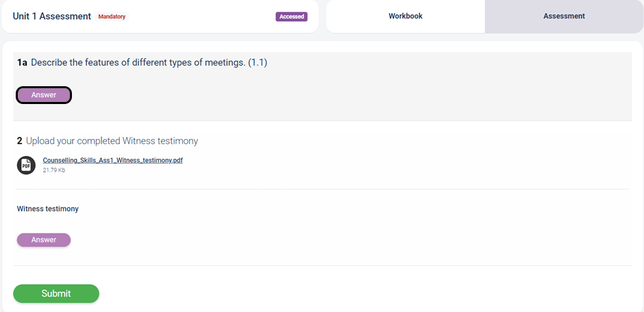Click the dashed divider below the PDF file
This screenshot has height=312, width=644.
[323, 189]
